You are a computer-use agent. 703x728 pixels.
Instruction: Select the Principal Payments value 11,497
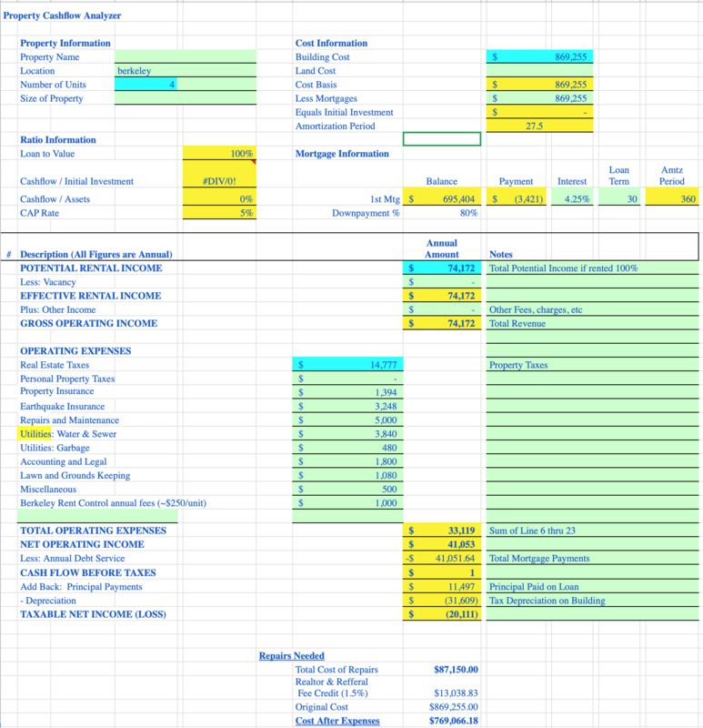[x=442, y=586]
